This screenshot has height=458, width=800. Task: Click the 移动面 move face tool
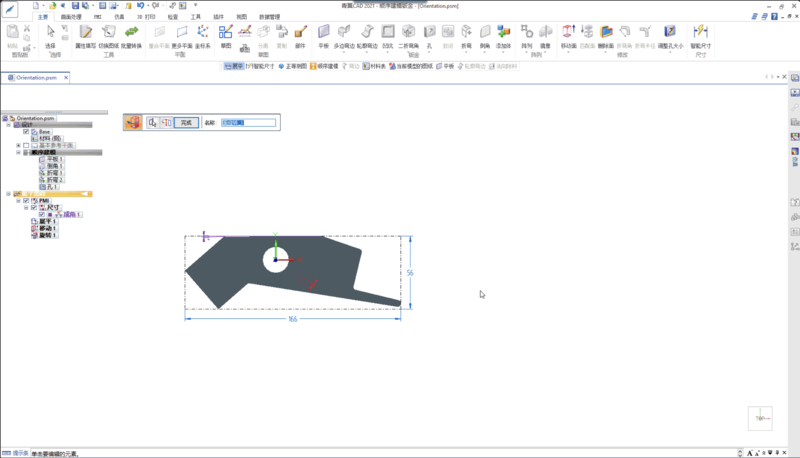(x=567, y=33)
